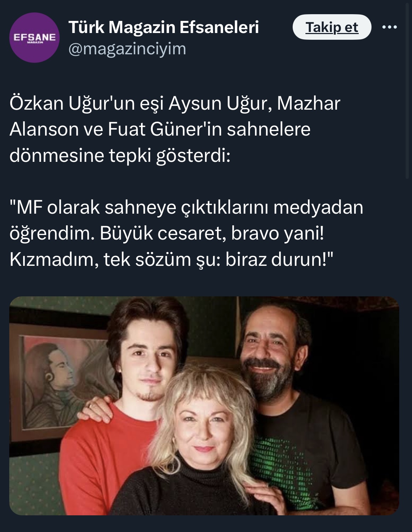Click the phrase 'biraz durun!' in quote
Screen dimensions: 412x532
coord(279,260)
